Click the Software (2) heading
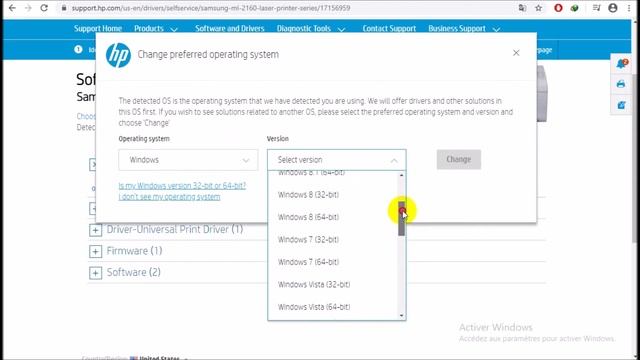Screen dimensions: 640x360 point(133,272)
